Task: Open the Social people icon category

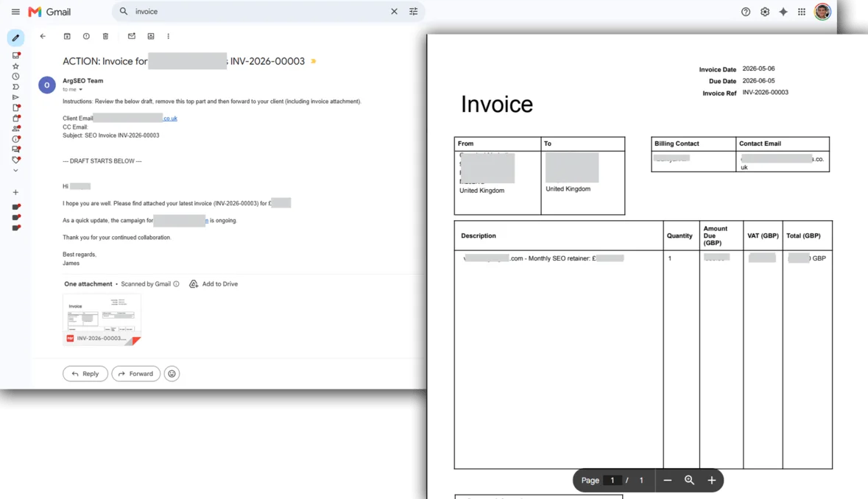Action: point(16,128)
